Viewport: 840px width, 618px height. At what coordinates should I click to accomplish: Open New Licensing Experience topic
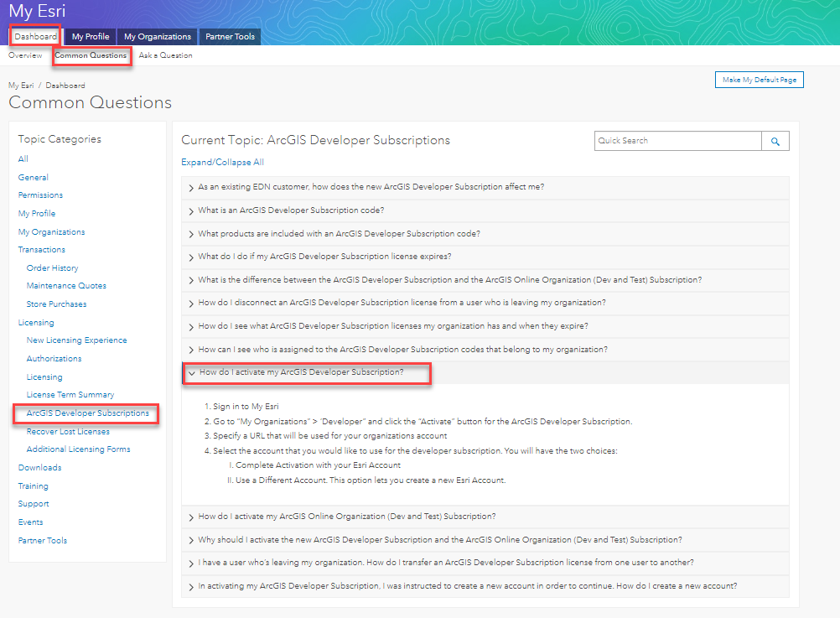click(76, 340)
